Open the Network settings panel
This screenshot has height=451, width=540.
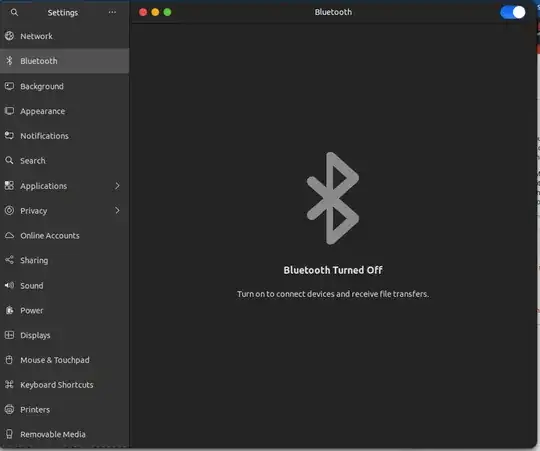(x=65, y=36)
